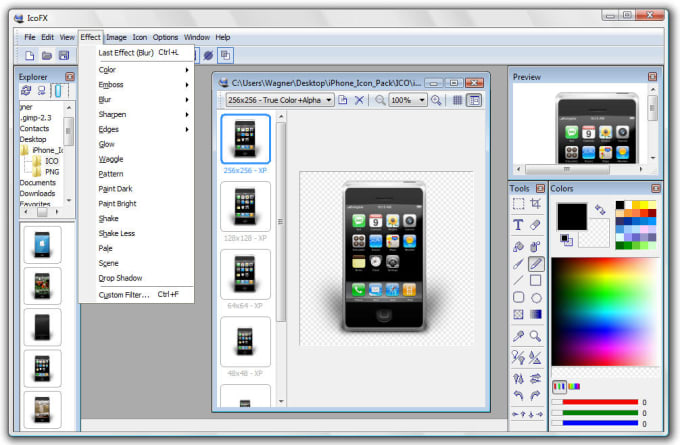This screenshot has width=680, height=445.
Task: Select the Brush tool
Action: coord(518,264)
